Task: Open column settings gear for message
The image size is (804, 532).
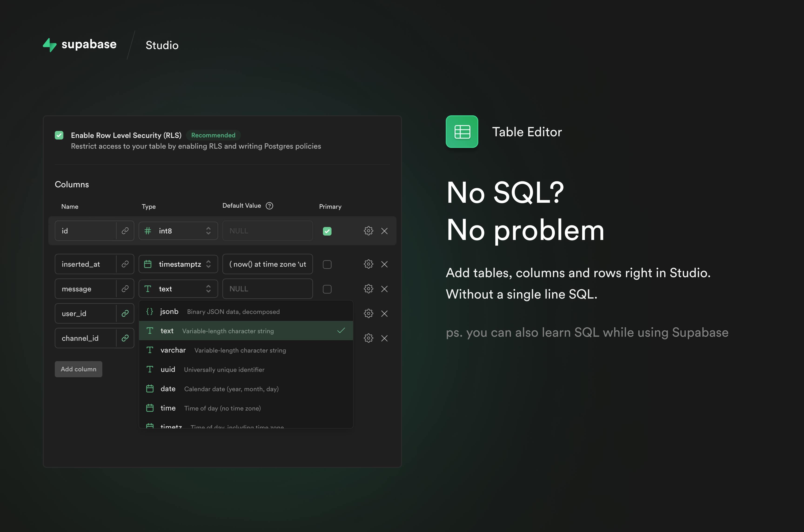Action: tap(368, 289)
